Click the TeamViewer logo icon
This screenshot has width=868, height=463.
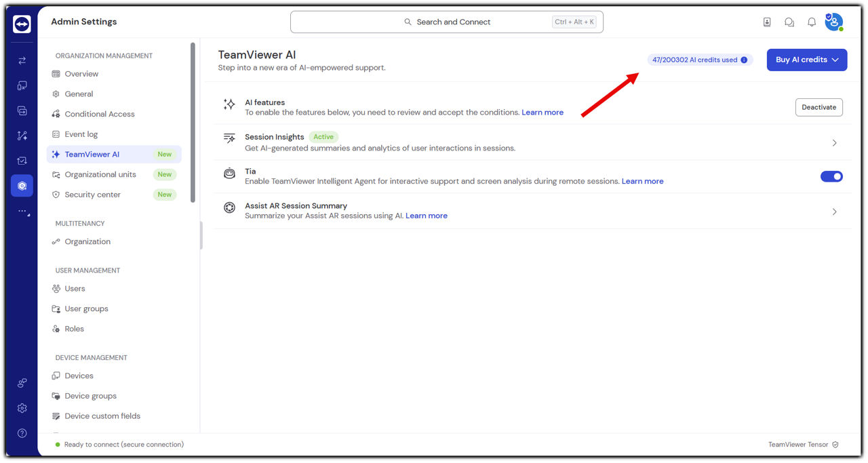[x=22, y=24]
